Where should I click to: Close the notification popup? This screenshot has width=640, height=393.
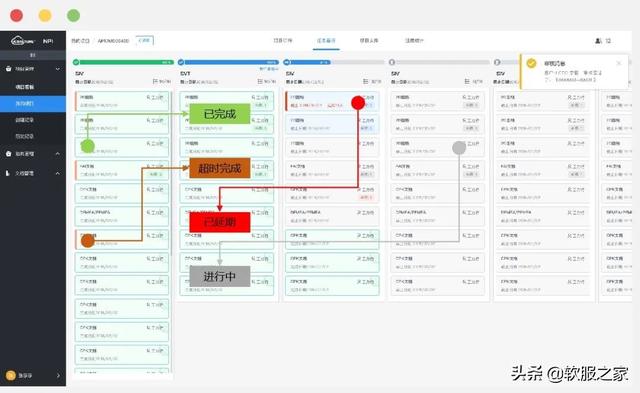[x=619, y=63]
